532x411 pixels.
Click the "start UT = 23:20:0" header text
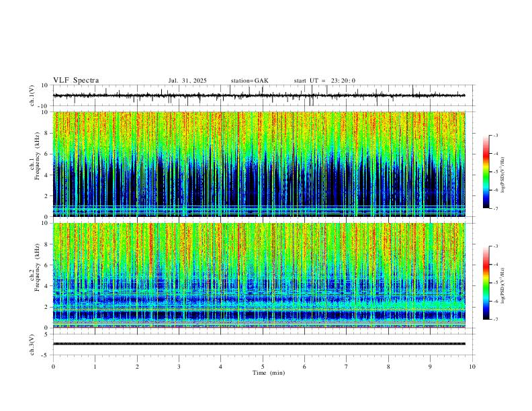[x=324, y=81]
